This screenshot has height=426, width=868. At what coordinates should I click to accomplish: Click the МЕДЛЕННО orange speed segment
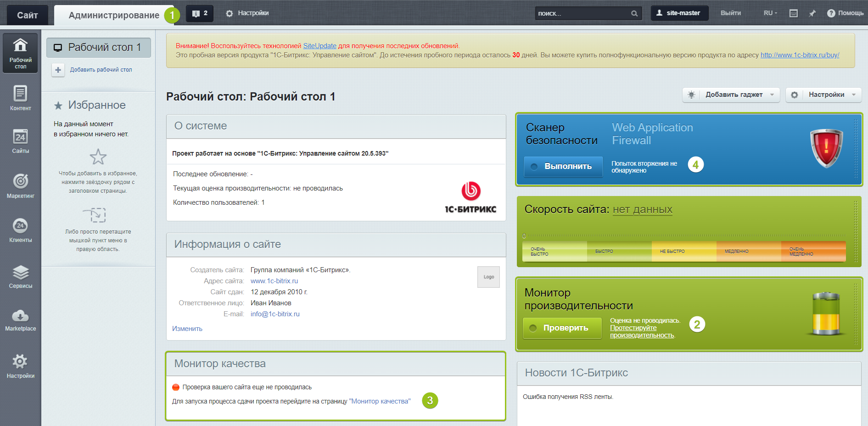click(x=749, y=252)
